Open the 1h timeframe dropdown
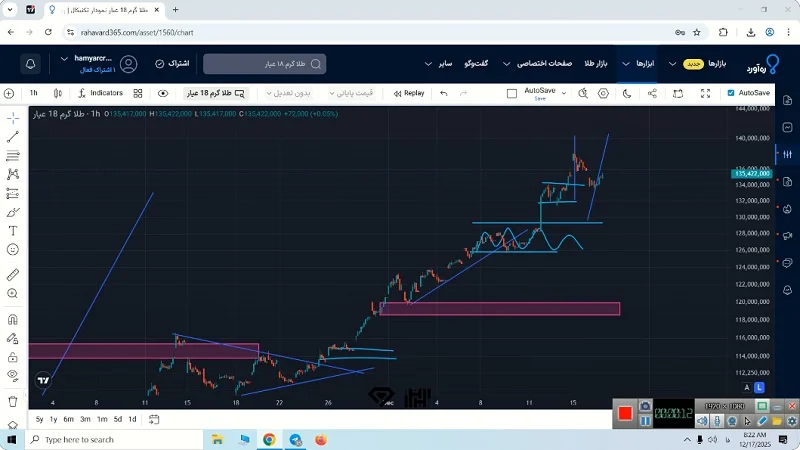The image size is (800, 450). pyautogui.click(x=34, y=93)
